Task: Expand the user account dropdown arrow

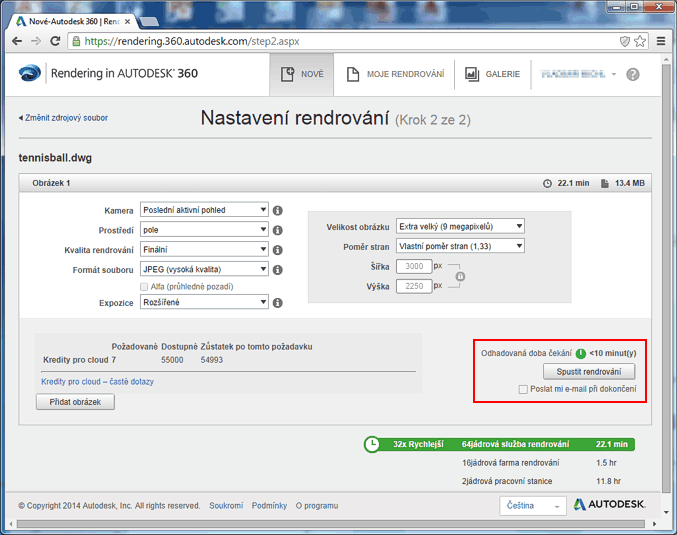Action: (614, 74)
